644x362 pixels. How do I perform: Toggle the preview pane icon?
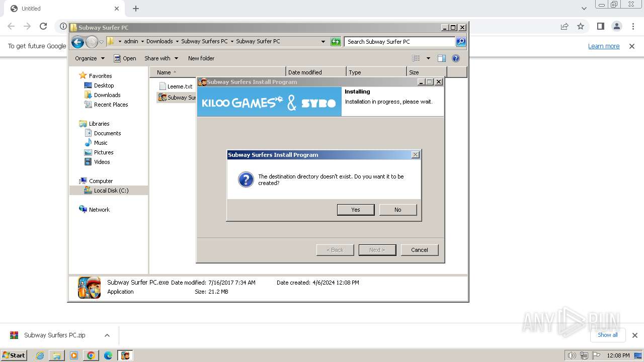(x=441, y=58)
